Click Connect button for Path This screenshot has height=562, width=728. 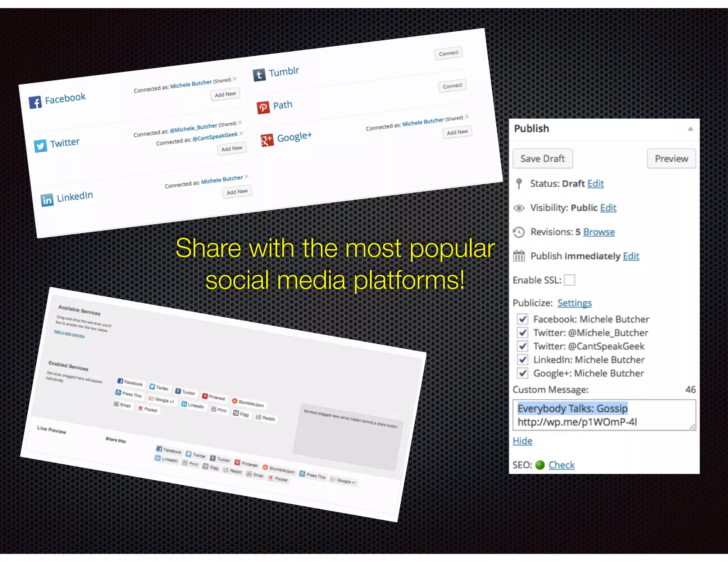point(453,86)
